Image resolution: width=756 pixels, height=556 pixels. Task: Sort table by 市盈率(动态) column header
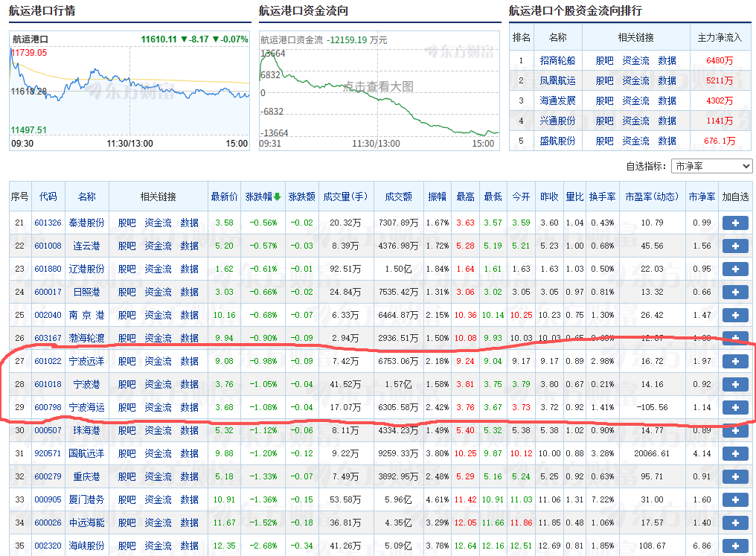pos(652,196)
